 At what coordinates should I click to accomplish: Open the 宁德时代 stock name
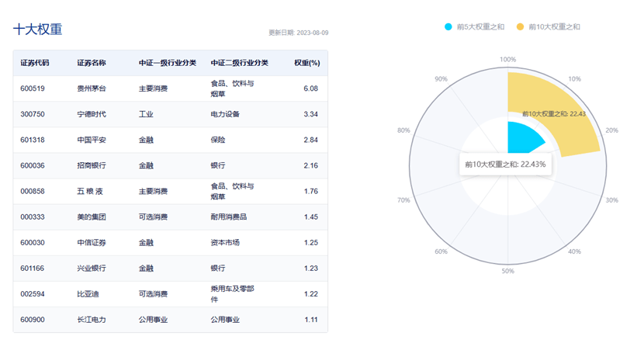point(92,114)
